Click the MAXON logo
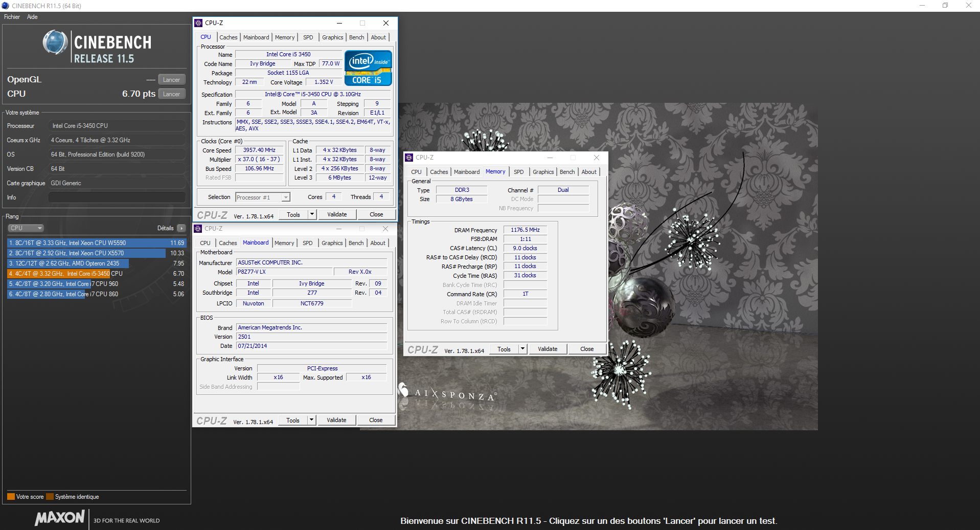The image size is (980, 530). [x=59, y=518]
